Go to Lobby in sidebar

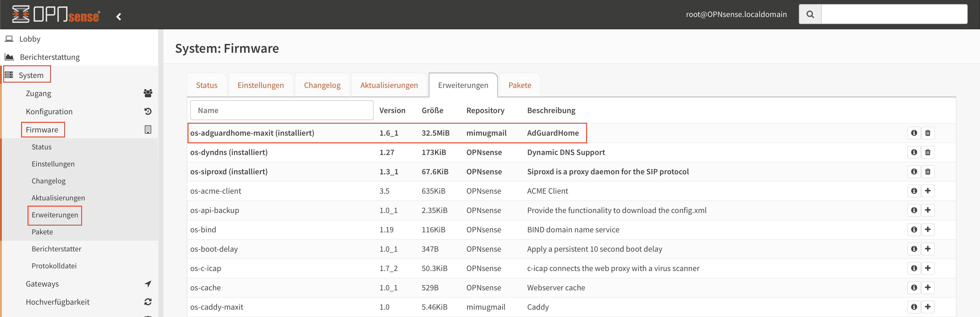[x=30, y=39]
